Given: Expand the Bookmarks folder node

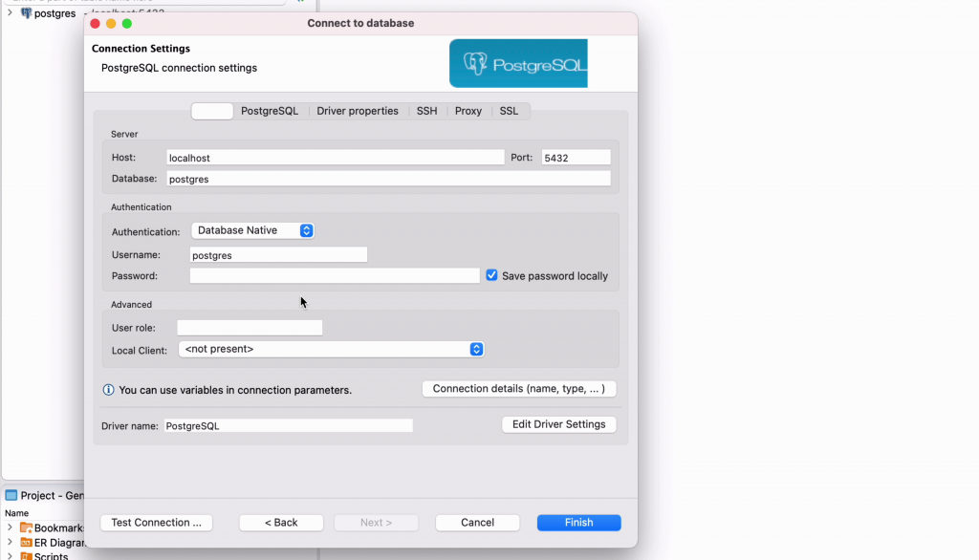Looking at the screenshot, I should tap(10, 528).
